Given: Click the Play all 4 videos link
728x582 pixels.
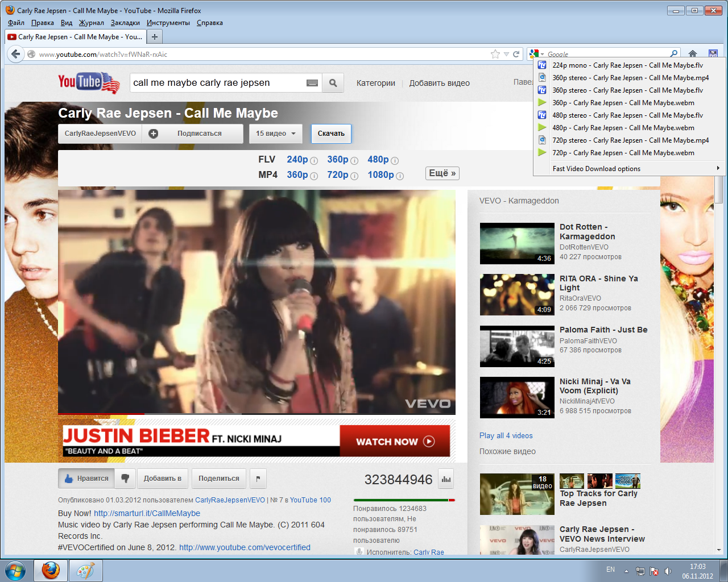Looking at the screenshot, I should pyautogui.click(x=506, y=436).
